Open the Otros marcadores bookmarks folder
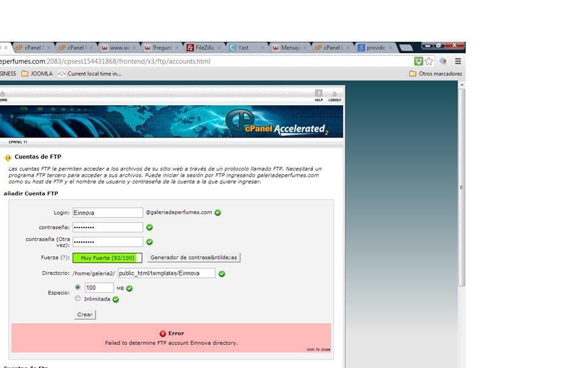Image resolution: width=588 pixels, height=368 pixels. pyautogui.click(x=435, y=74)
